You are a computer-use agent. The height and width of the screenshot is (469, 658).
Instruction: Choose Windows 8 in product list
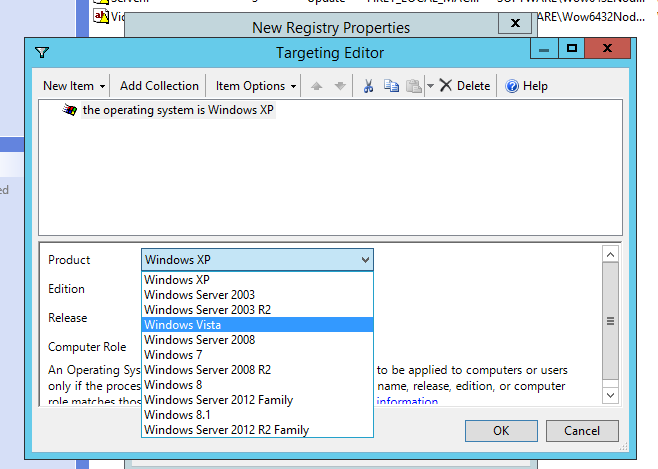point(257,385)
